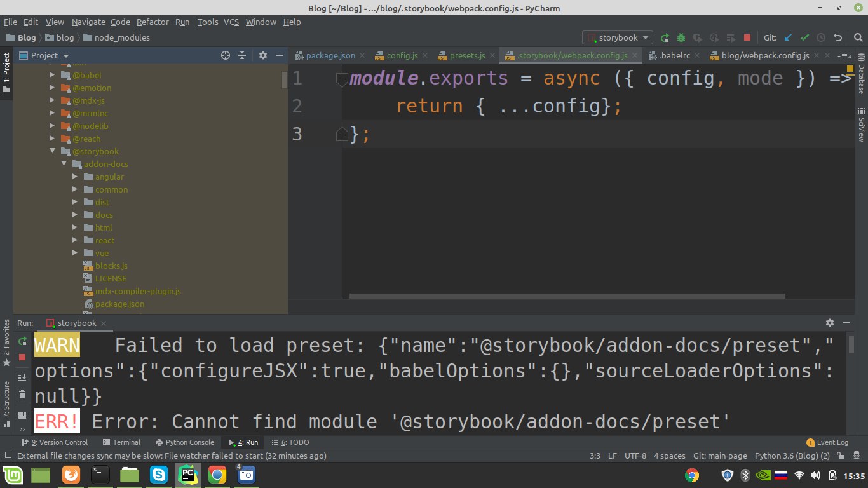Open the Terminal tool window
Image resolution: width=868 pixels, height=488 pixels.
point(121,442)
